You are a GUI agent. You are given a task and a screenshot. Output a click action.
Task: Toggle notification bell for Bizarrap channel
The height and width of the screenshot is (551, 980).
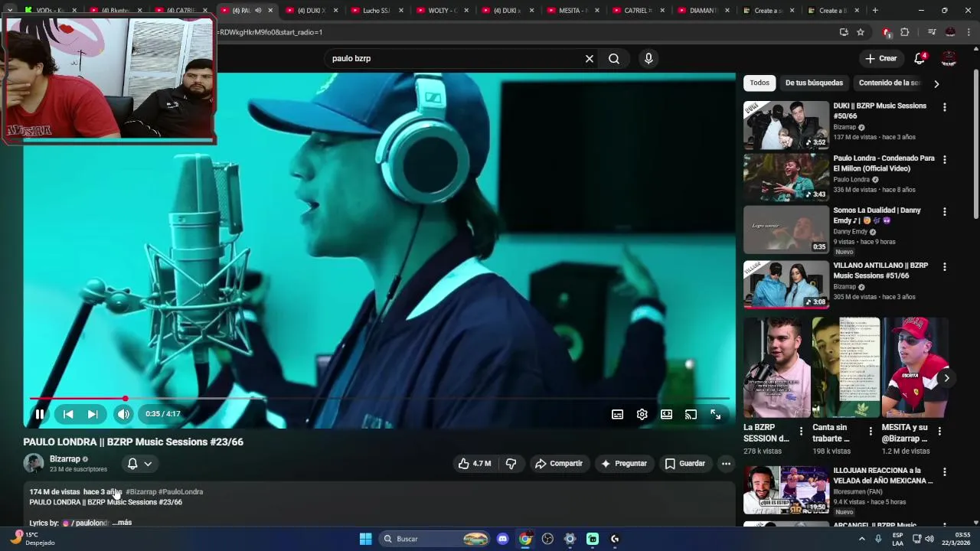132,464
